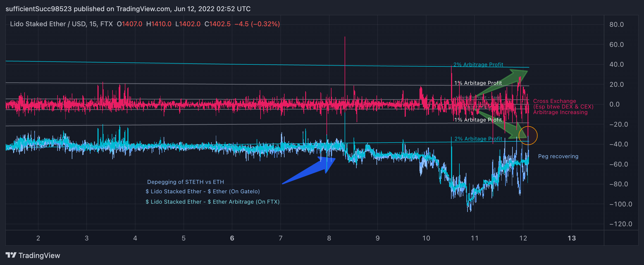The width and height of the screenshot is (644, 265).
Task: Click date 11 on the time axis
Action: click(474, 238)
